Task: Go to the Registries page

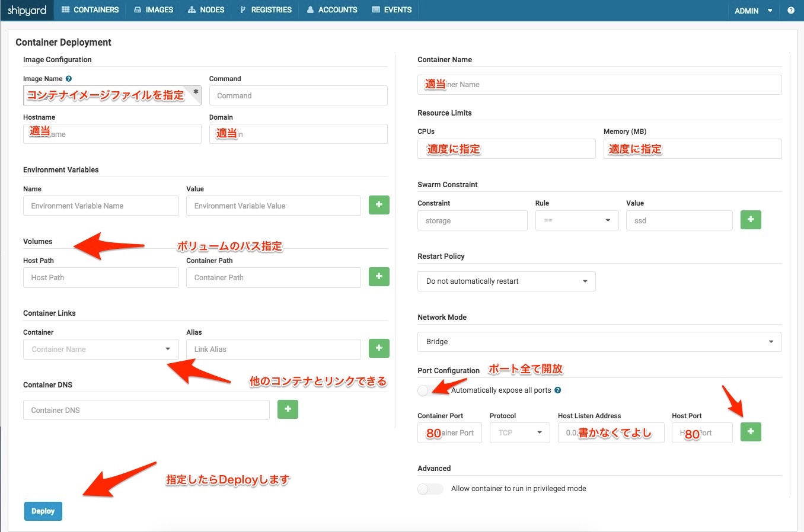Action: coord(265,10)
